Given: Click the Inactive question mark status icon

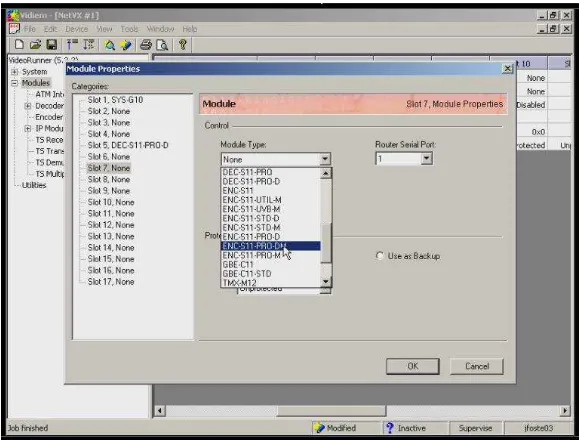Looking at the screenshot, I should [x=389, y=428].
